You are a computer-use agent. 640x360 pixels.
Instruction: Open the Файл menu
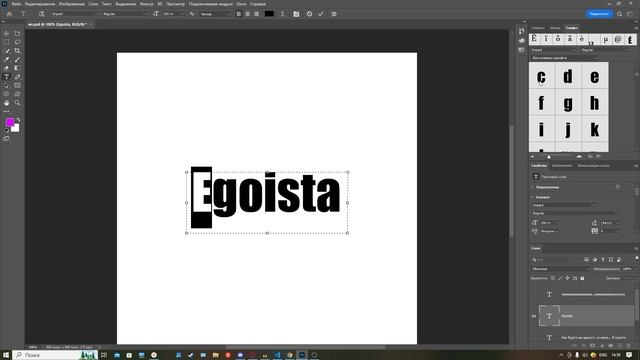[16, 4]
